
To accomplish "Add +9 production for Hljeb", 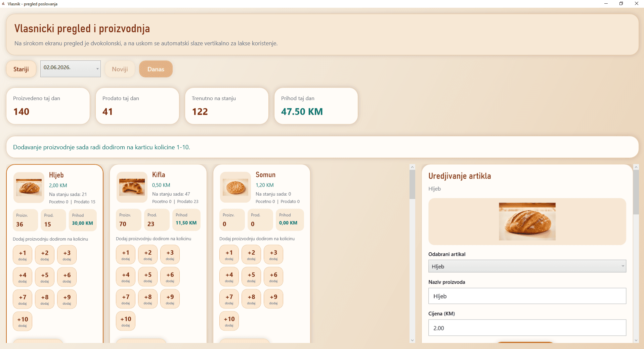I will (x=67, y=299).
